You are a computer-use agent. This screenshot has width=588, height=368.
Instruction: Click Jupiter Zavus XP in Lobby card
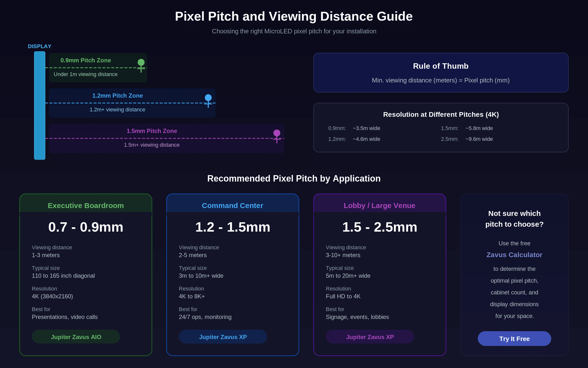370,337
